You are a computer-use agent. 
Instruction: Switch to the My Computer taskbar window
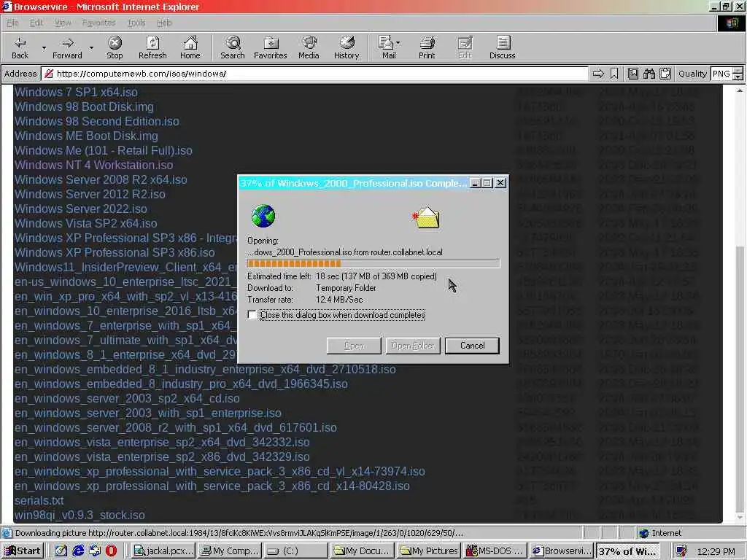229,551
